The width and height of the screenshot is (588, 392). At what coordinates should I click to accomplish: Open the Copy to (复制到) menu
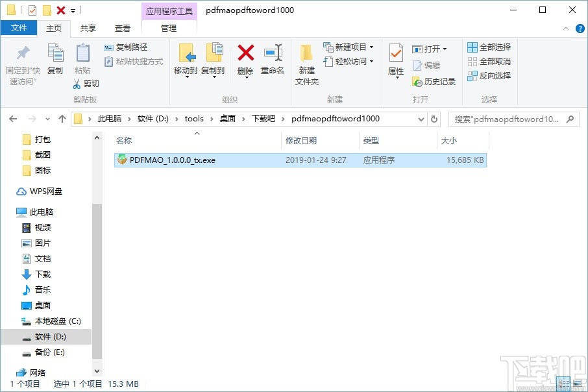(213, 60)
